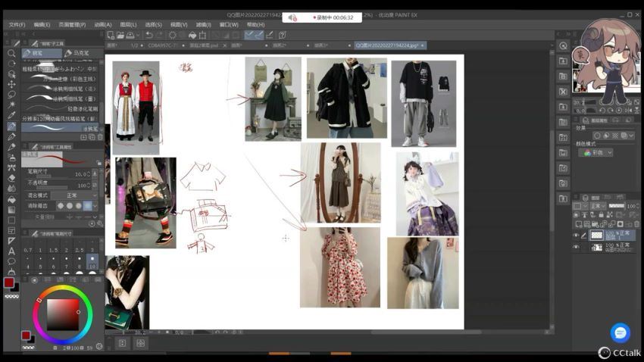Expand the save icon dropdown arrow

click(138, 36)
